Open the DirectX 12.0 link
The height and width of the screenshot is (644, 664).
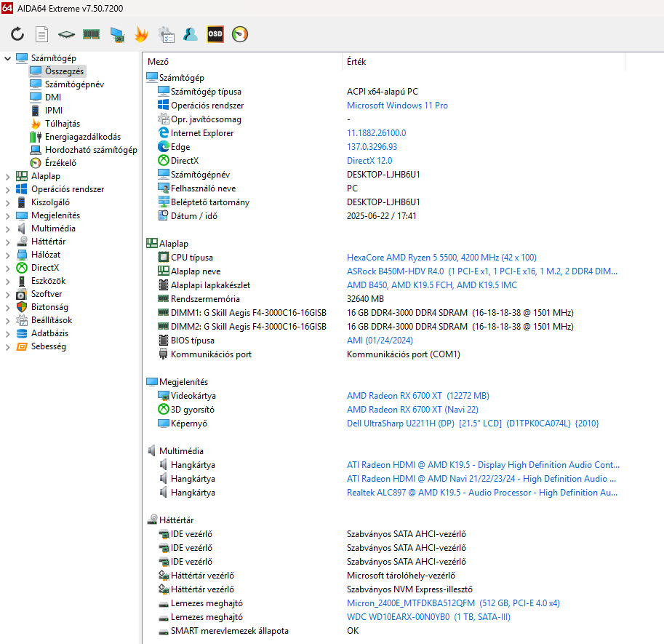(369, 161)
